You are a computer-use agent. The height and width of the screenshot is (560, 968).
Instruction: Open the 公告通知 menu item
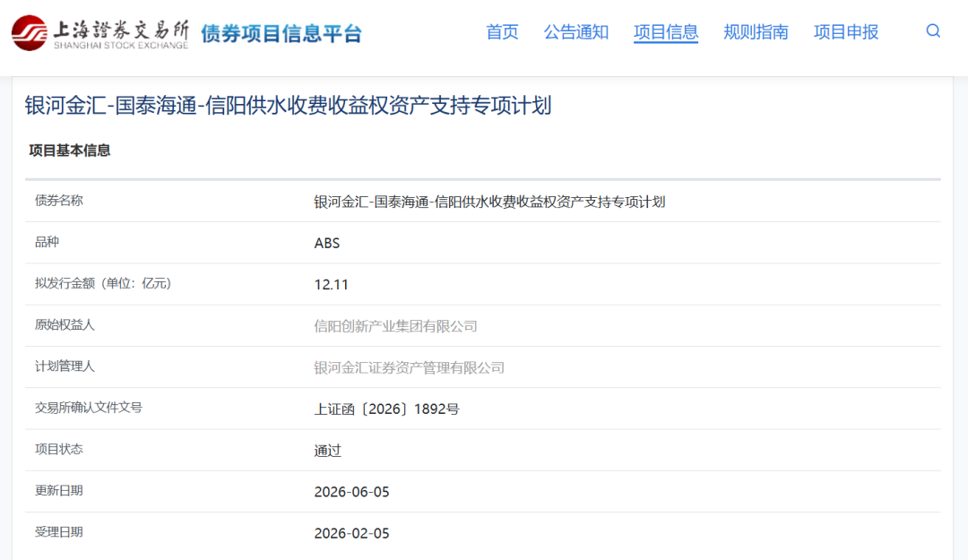[576, 32]
